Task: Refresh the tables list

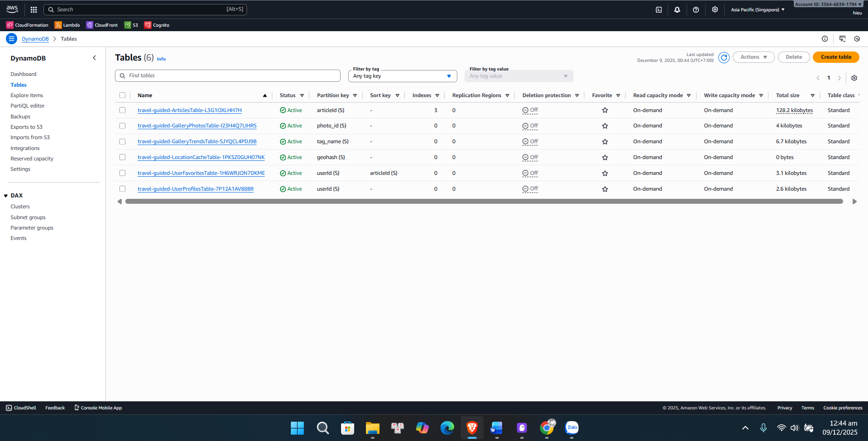Action: 723,57
